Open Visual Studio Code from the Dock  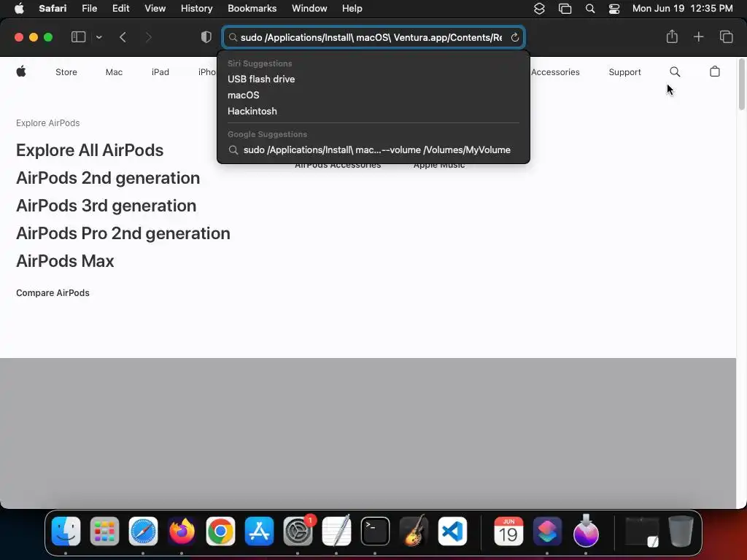[452, 531]
